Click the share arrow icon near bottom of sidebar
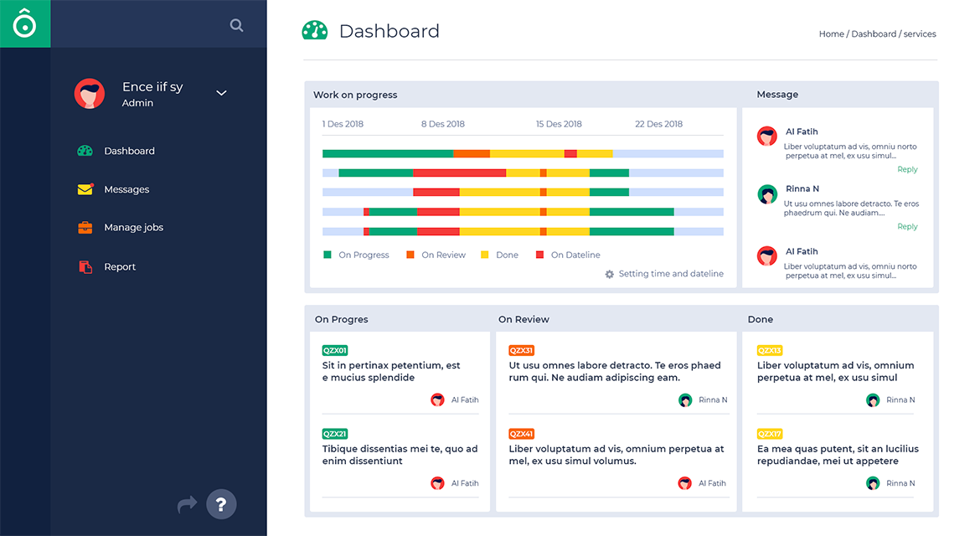This screenshot has width=980, height=536. pos(186,504)
